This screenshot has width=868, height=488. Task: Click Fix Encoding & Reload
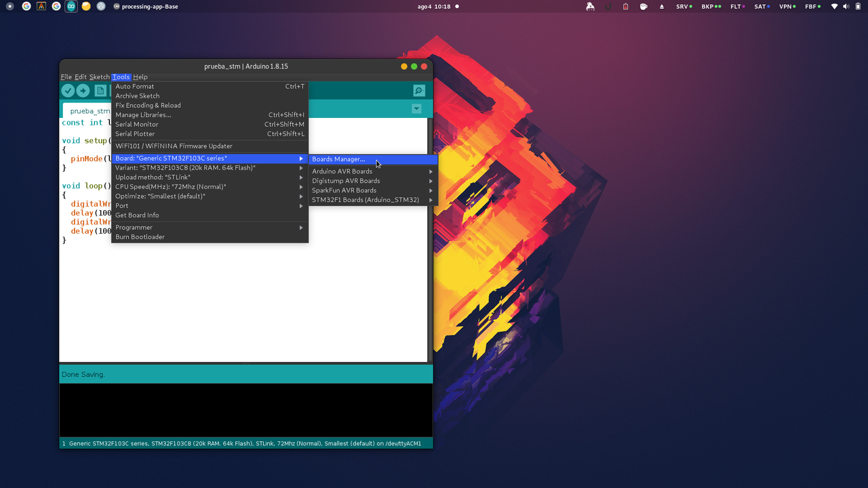[210, 105]
